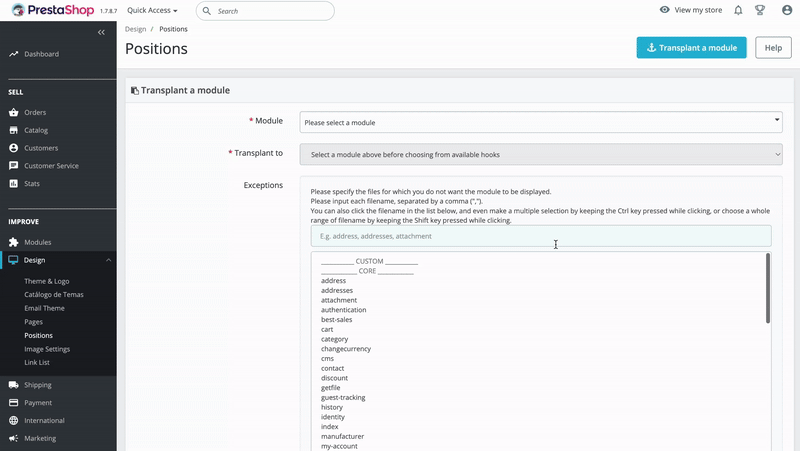Select Positions submenu item
This screenshot has height=451, width=800.
pyautogui.click(x=38, y=335)
